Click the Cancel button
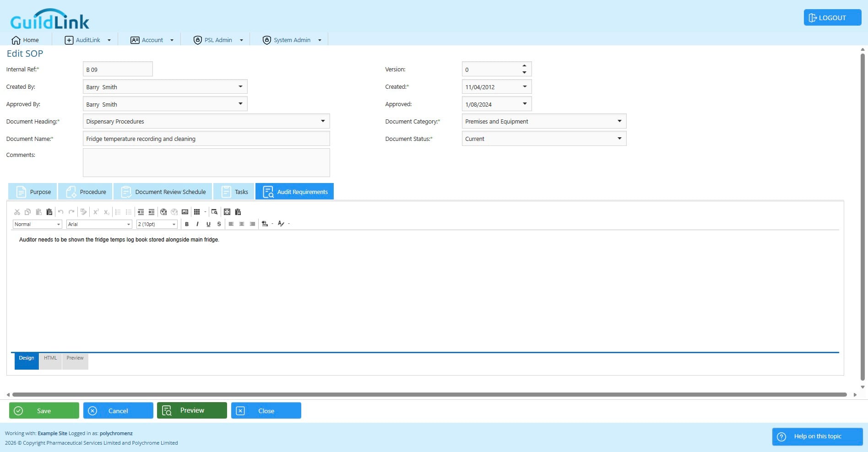 tap(118, 411)
